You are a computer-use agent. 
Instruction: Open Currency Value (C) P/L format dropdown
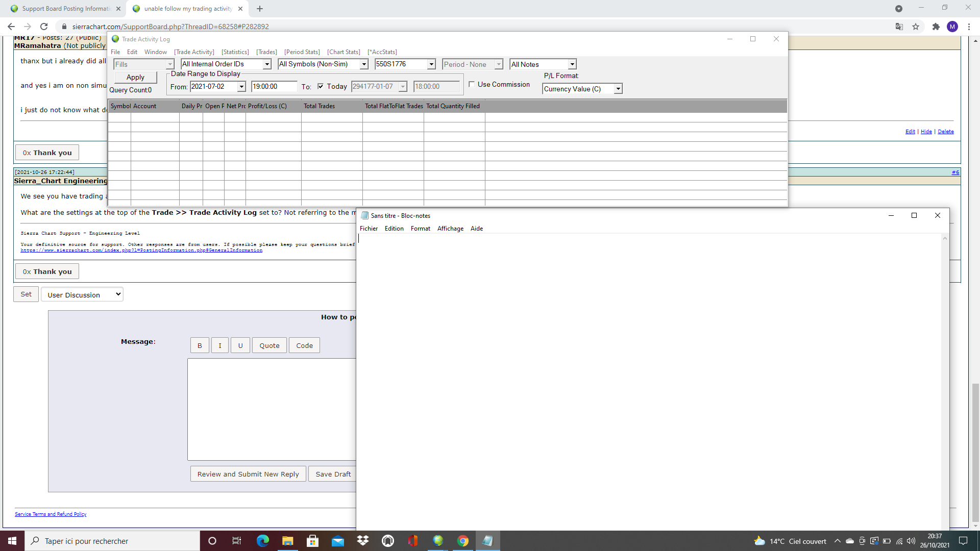(618, 89)
